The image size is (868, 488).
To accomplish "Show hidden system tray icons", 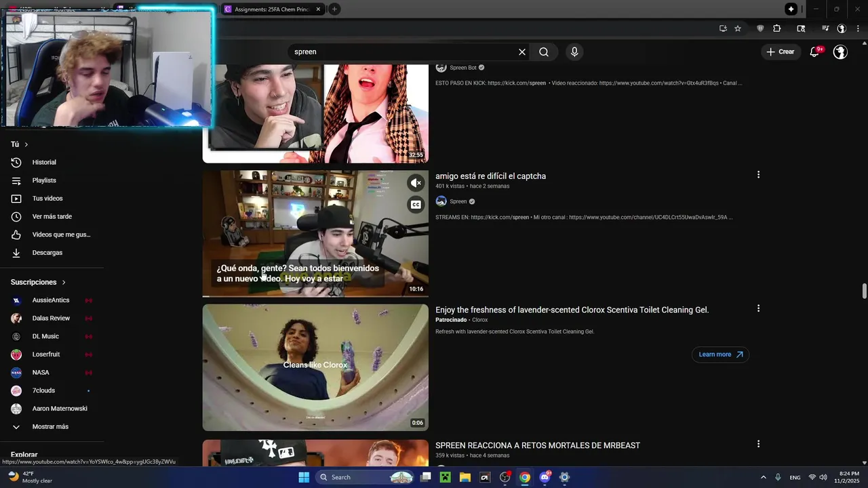I will coord(763,477).
